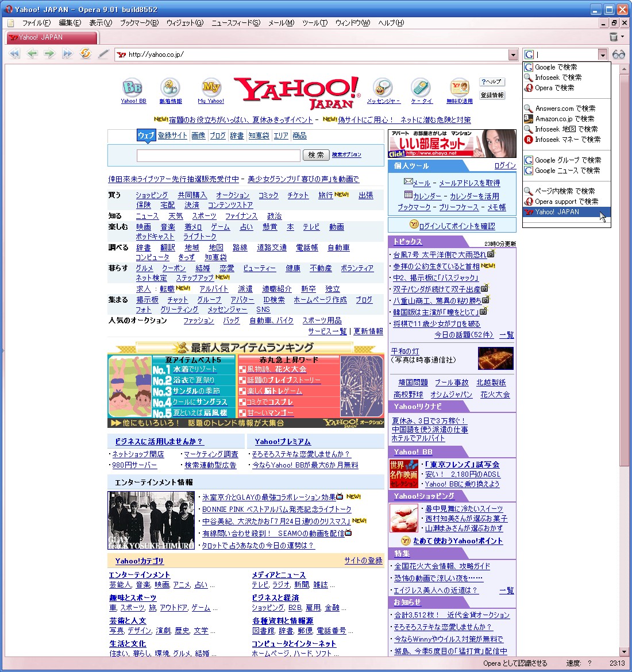Screen dimensions: 632x672
Task: Select the ブログ search tab
Action: click(217, 136)
